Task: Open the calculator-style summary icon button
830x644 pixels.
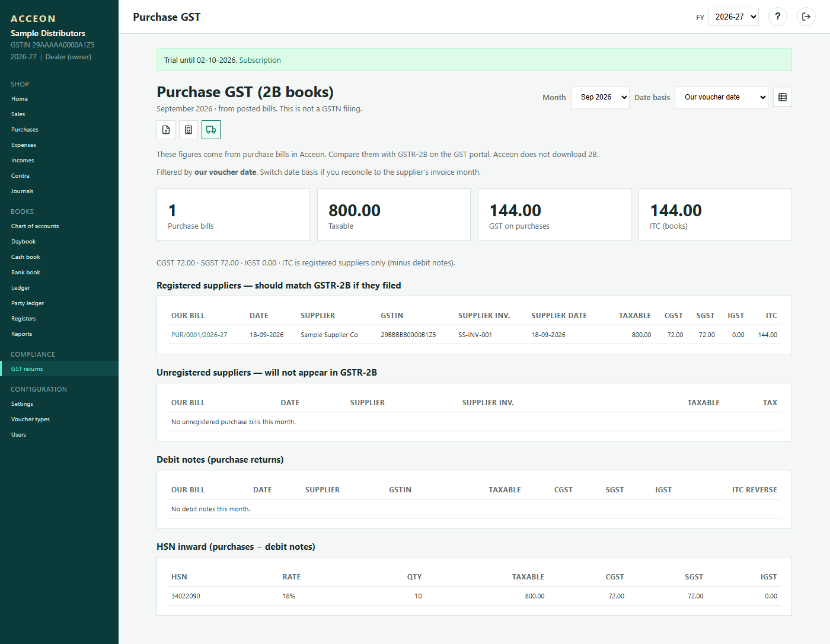Action: point(189,130)
